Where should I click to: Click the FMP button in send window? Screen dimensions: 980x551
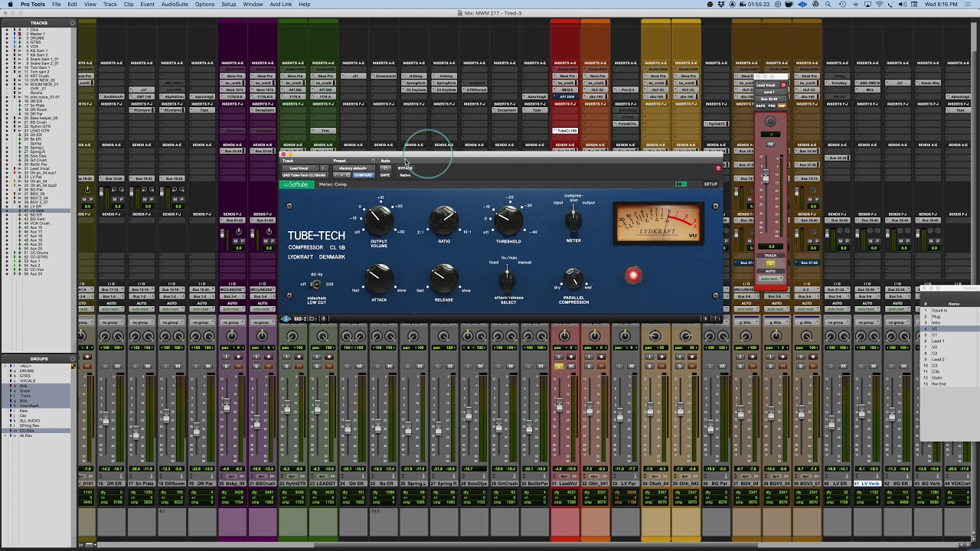point(782,106)
